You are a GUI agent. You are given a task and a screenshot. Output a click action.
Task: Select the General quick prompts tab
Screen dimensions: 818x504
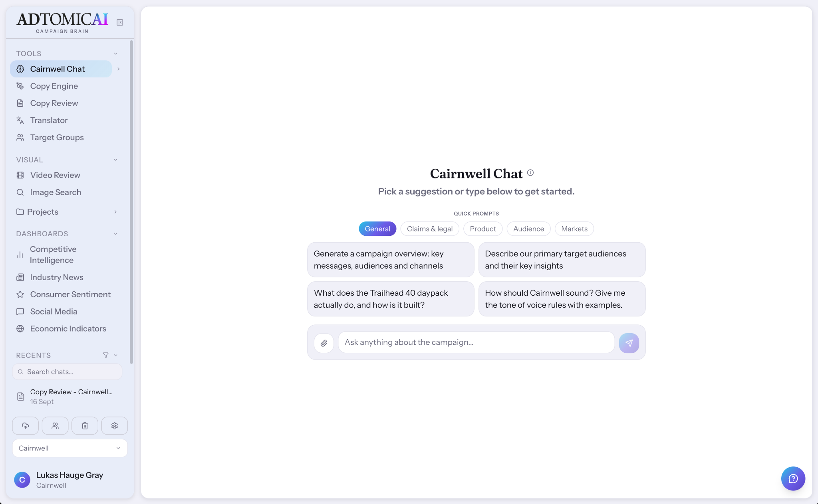click(x=377, y=229)
